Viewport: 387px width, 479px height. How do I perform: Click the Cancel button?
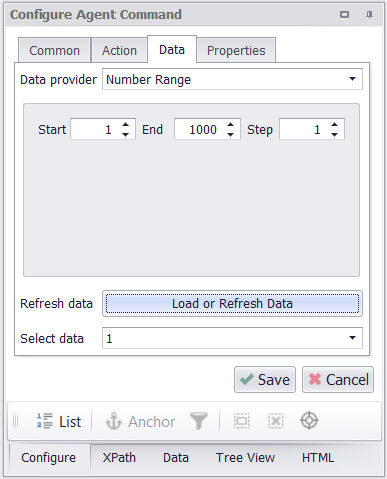338,380
